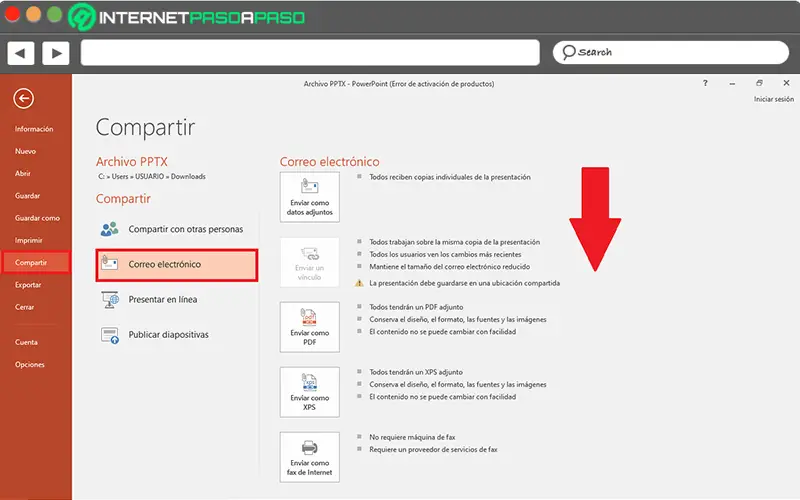Click the browser back arrow button
The image size is (800, 500).
coord(20,53)
